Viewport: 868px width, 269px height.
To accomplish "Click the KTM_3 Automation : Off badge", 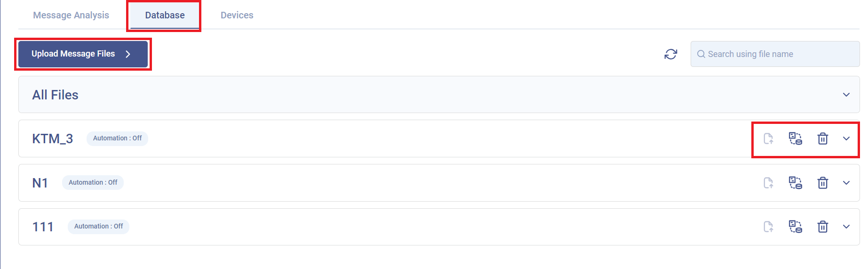I will [117, 139].
